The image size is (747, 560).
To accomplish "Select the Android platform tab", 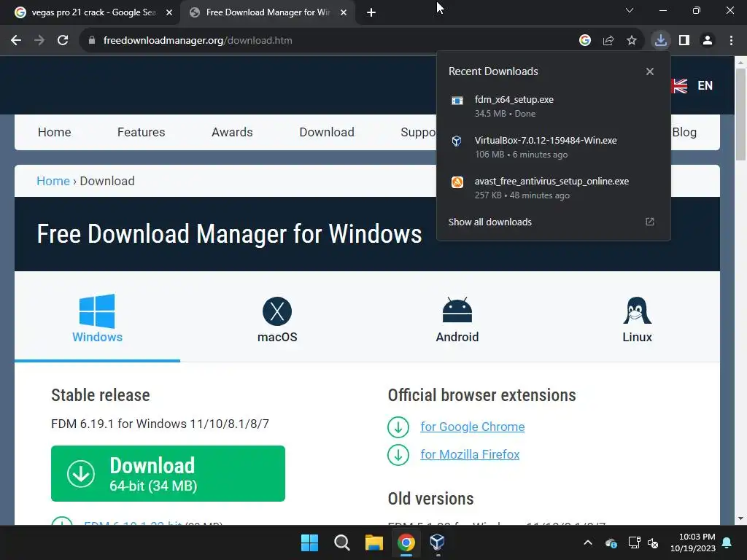I will tap(457, 319).
